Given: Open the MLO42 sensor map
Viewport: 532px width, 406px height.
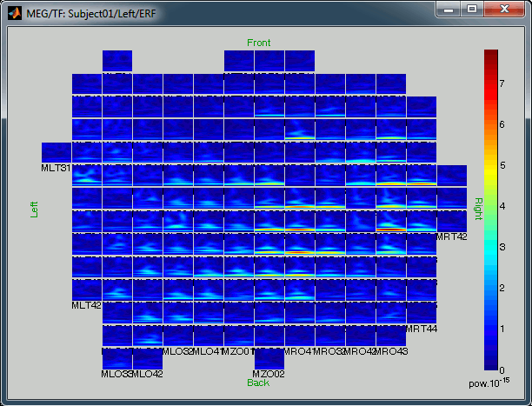Looking at the screenshot, I should coord(147,358).
